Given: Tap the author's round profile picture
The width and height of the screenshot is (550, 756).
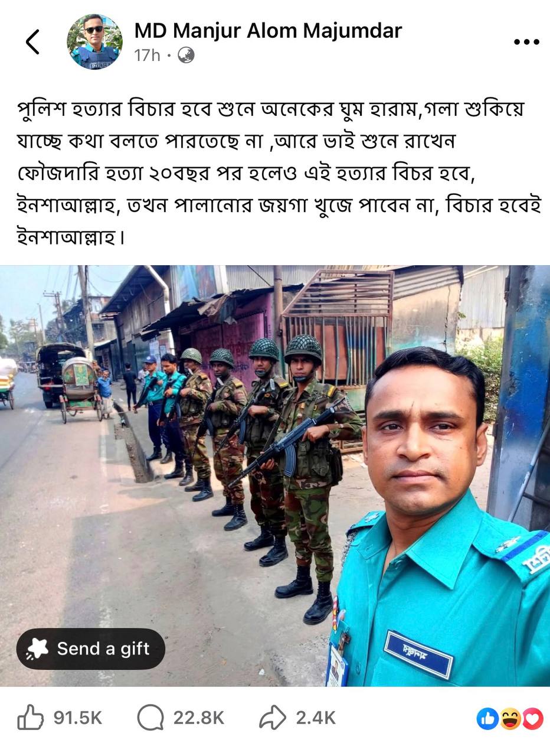Looking at the screenshot, I should pyautogui.click(x=94, y=42).
